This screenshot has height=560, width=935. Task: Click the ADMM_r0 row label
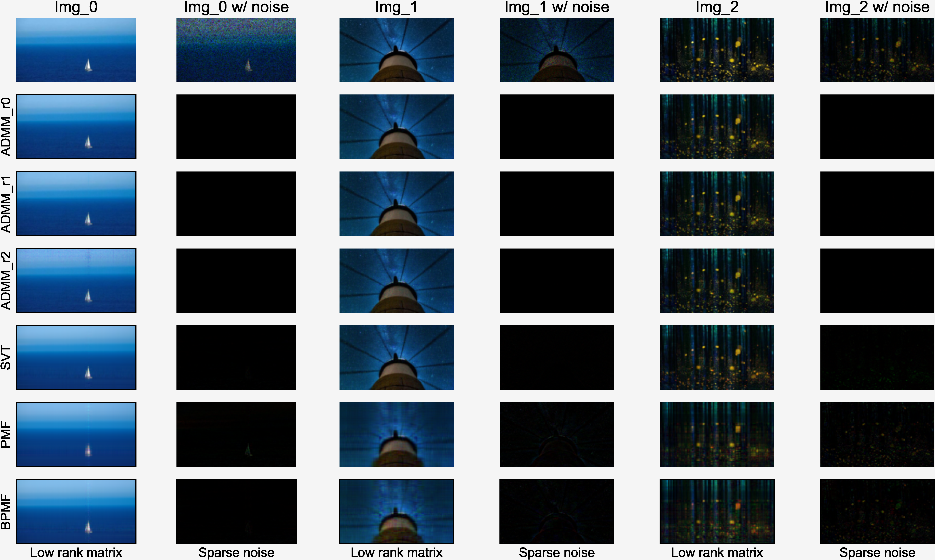pos(6,126)
